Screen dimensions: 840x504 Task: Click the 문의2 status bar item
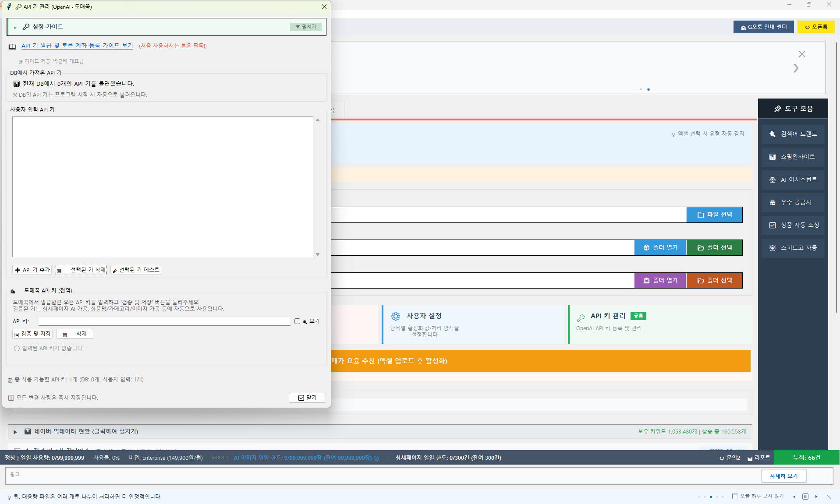(x=730, y=458)
